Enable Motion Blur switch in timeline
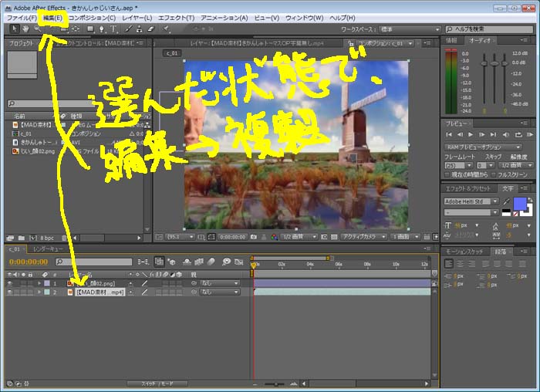 (x=211, y=262)
